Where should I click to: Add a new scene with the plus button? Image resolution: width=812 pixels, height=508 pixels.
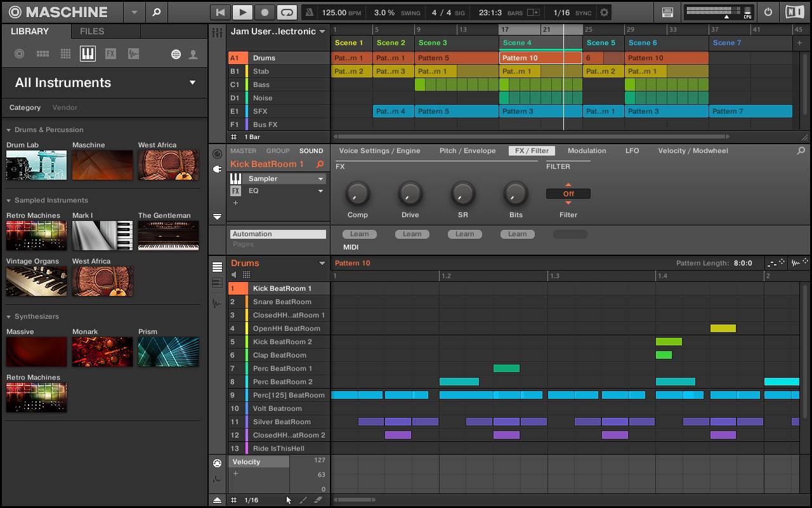click(799, 43)
